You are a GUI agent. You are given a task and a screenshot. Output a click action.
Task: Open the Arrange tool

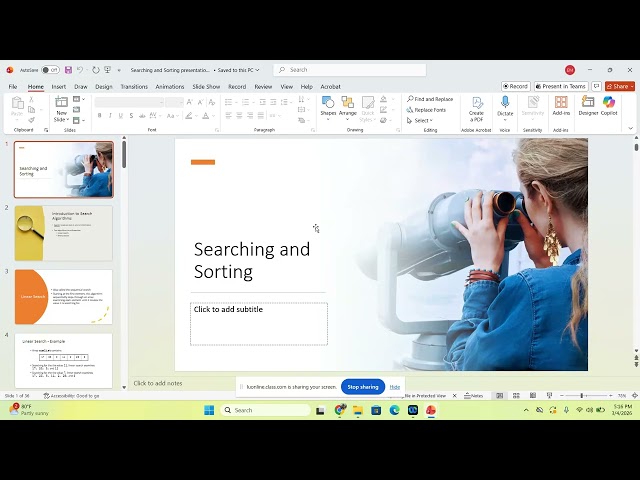click(x=348, y=105)
